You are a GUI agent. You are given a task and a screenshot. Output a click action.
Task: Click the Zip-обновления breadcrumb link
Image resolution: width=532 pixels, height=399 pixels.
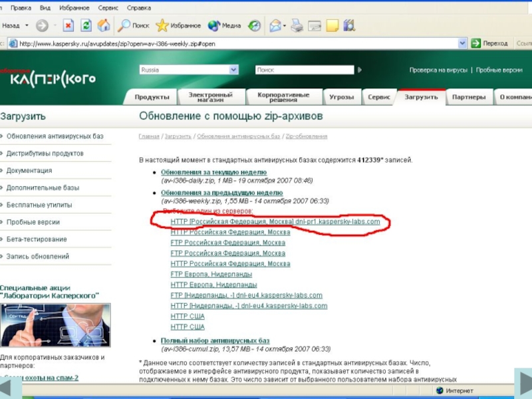coord(307,136)
